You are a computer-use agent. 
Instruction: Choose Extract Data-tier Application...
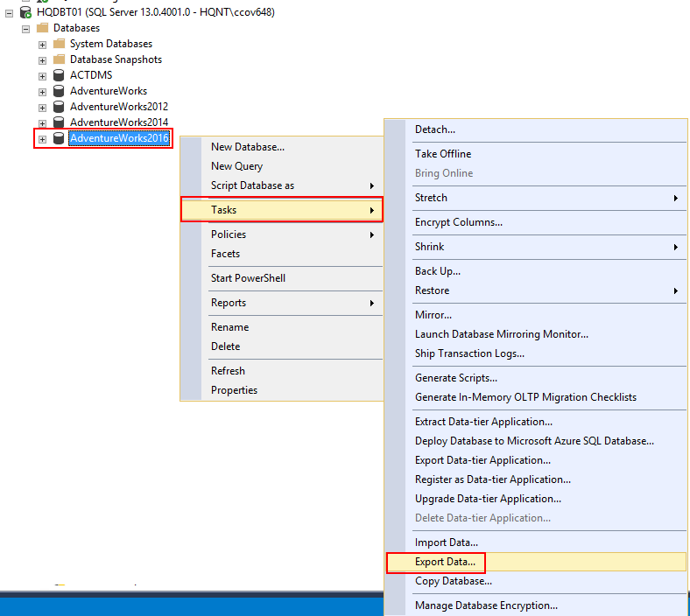536,422
